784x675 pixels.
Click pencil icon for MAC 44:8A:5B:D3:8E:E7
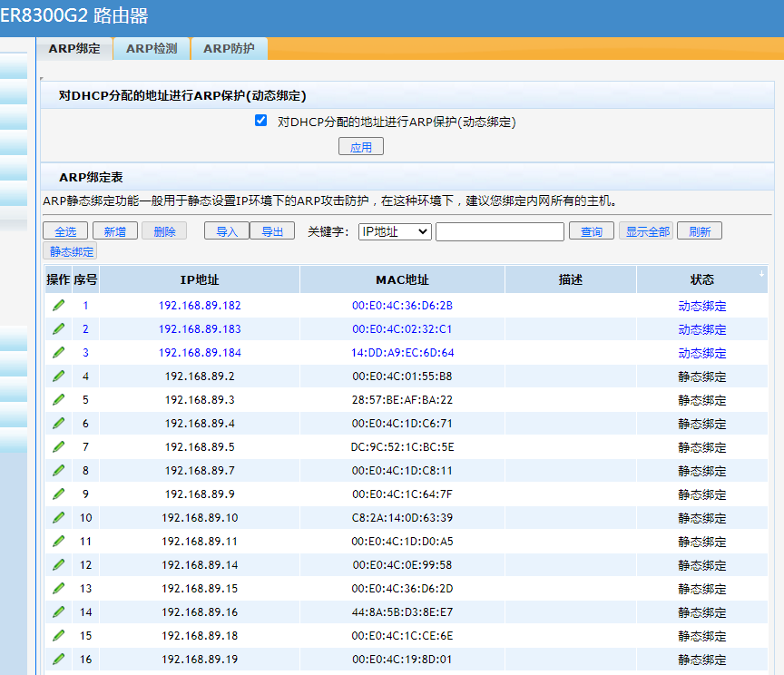pyautogui.click(x=59, y=612)
